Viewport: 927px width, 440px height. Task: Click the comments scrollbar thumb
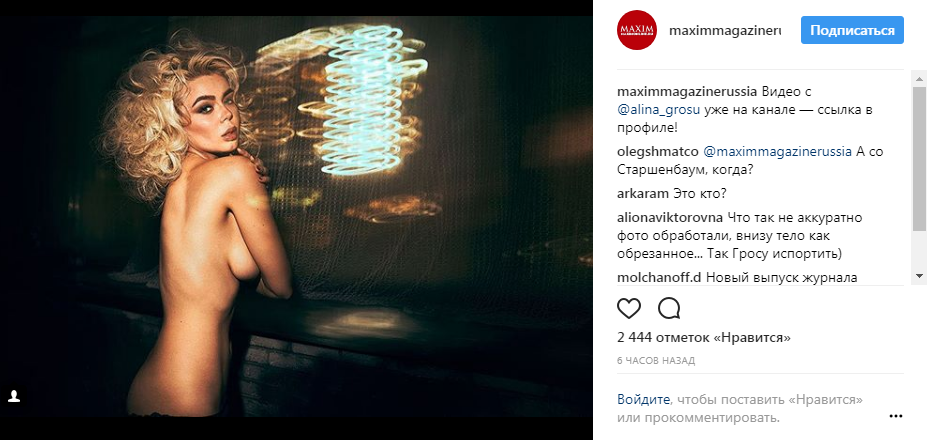[x=919, y=158]
